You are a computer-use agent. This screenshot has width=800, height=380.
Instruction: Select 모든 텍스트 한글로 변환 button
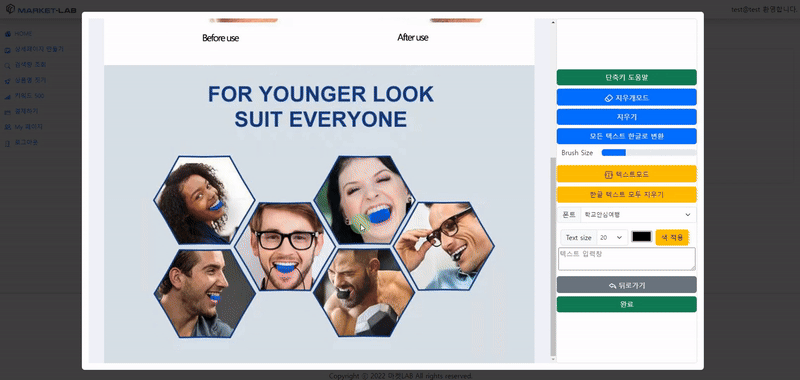click(627, 136)
